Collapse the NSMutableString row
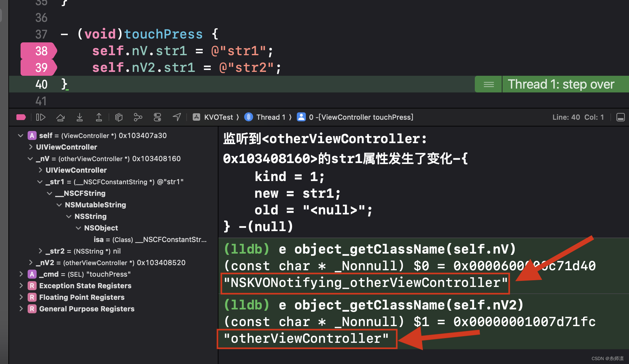 click(59, 205)
